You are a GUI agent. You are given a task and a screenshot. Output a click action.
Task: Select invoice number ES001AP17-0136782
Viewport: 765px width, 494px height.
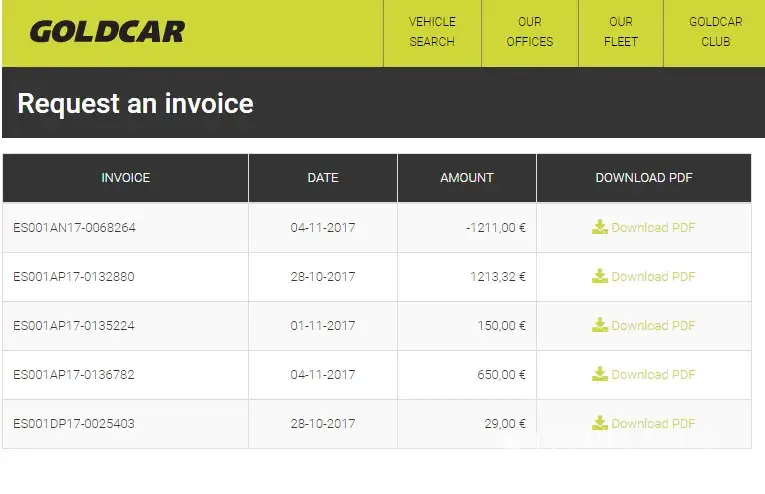click(74, 375)
